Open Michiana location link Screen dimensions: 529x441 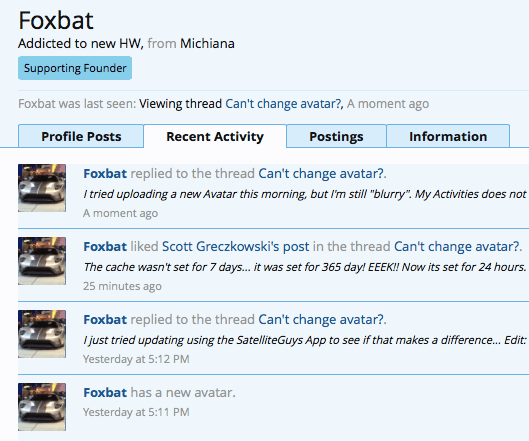[x=207, y=44]
